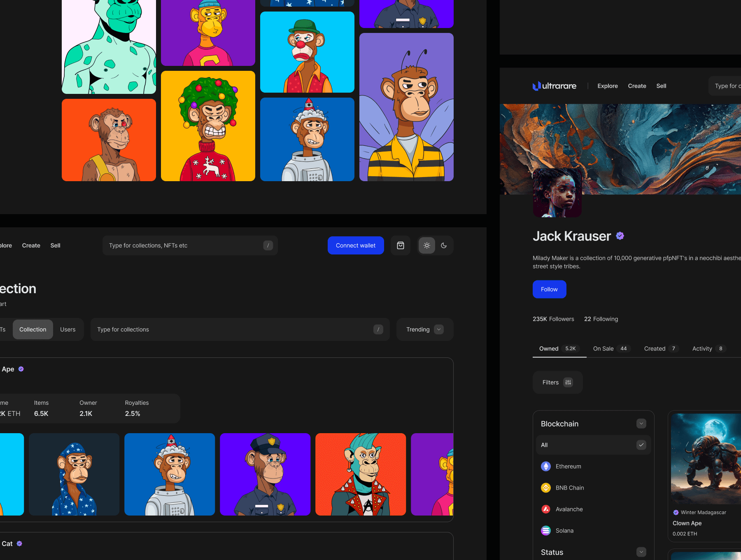Switch to dark mode moon icon

(x=444, y=245)
